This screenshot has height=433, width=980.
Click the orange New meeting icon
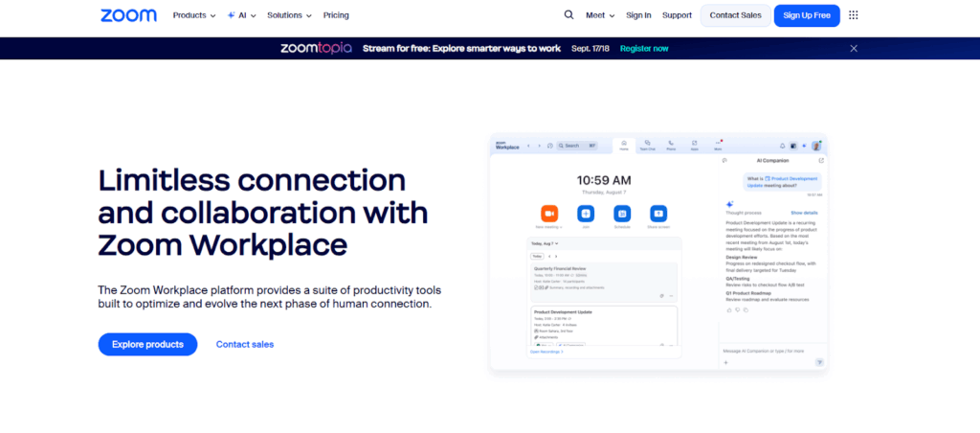point(549,214)
